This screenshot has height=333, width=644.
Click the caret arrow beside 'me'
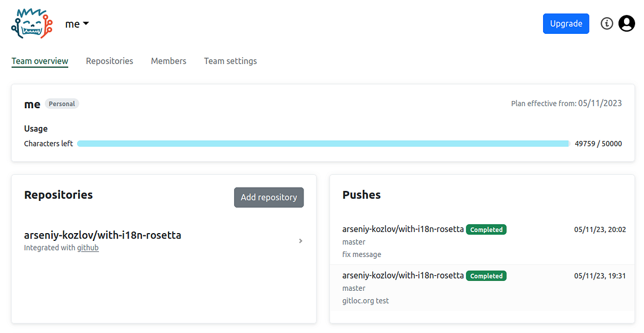click(x=86, y=24)
